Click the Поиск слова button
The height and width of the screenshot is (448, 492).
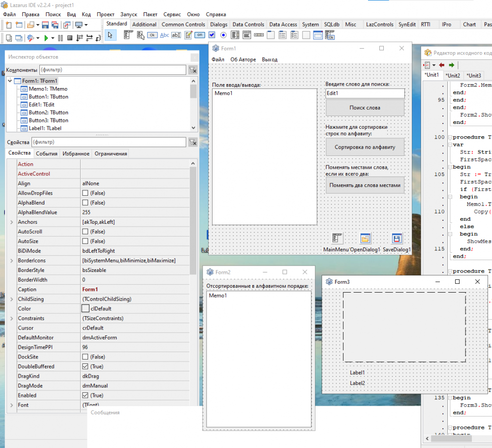click(365, 108)
